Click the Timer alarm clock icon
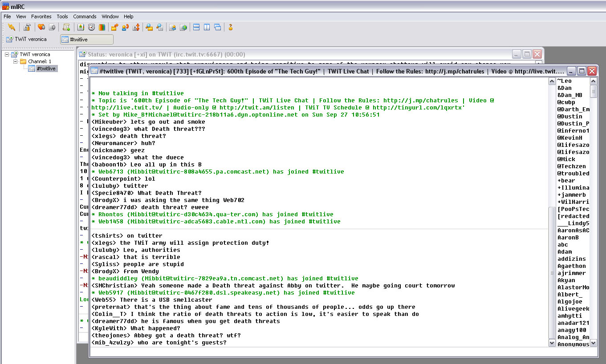 91,27
